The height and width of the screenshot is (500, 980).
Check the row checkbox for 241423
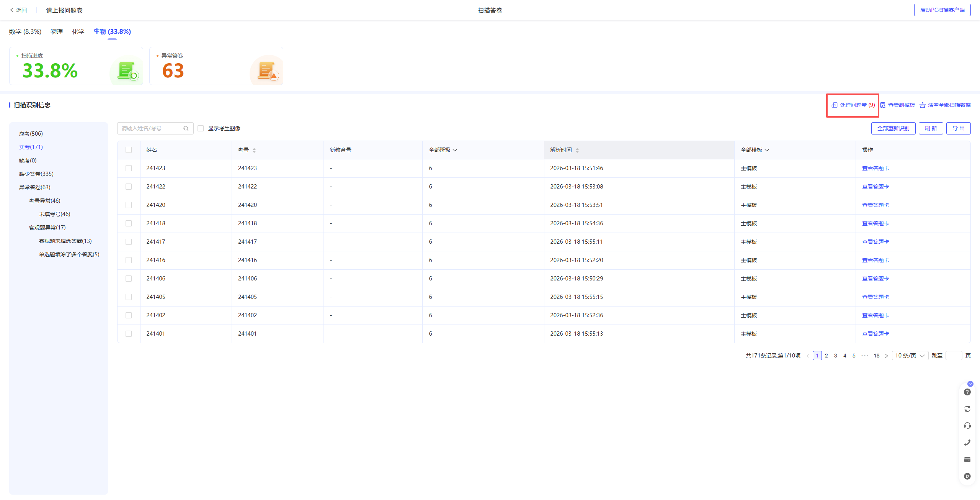click(129, 168)
